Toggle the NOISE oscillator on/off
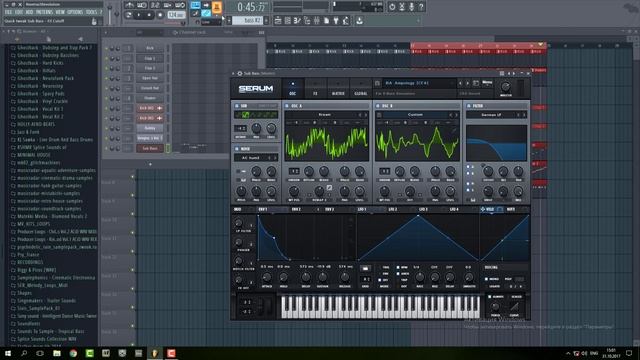The image size is (640, 360). pyautogui.click(x=237, y=149)
